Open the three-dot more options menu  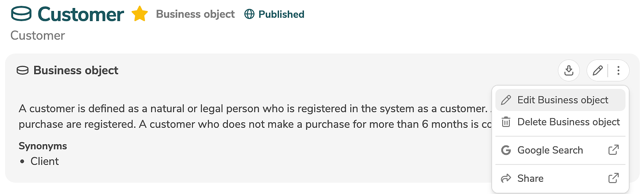point(618,70)
